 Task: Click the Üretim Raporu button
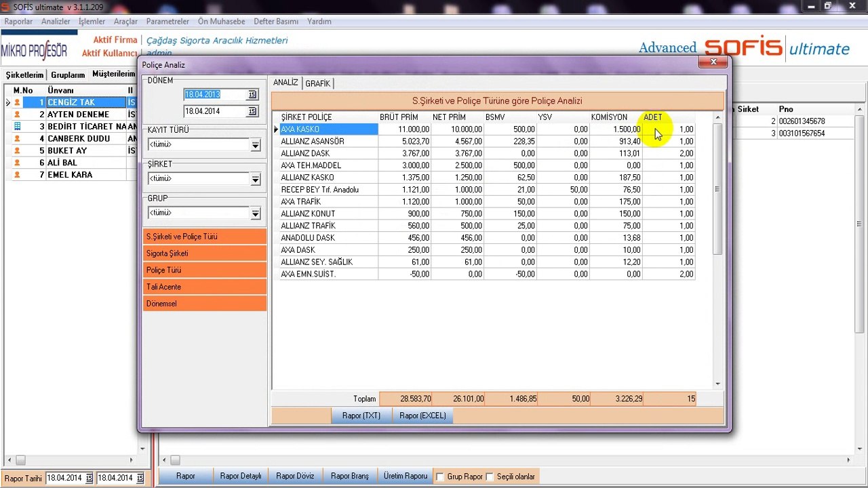click(x=406, y=476)
